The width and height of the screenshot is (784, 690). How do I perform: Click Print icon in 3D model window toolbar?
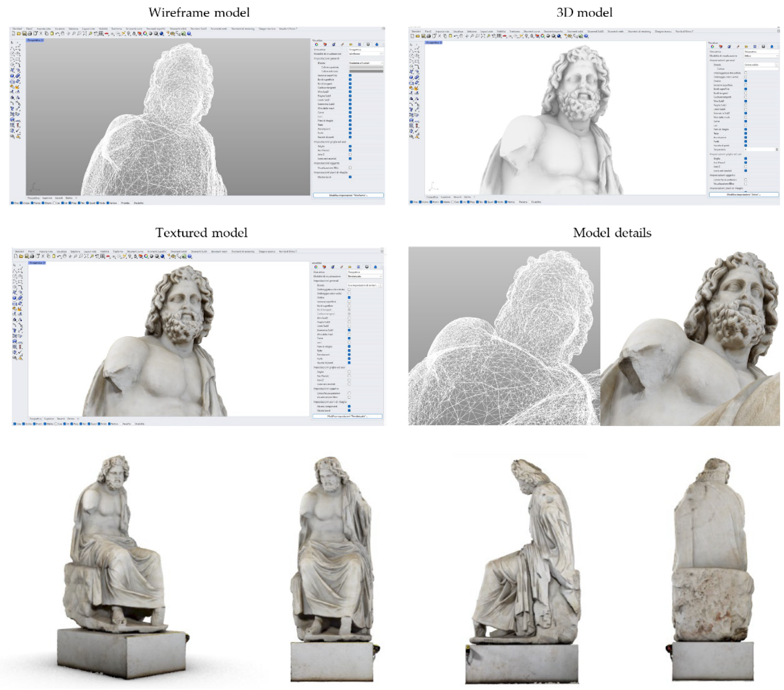pyautogui.click(x=429, y=36)
